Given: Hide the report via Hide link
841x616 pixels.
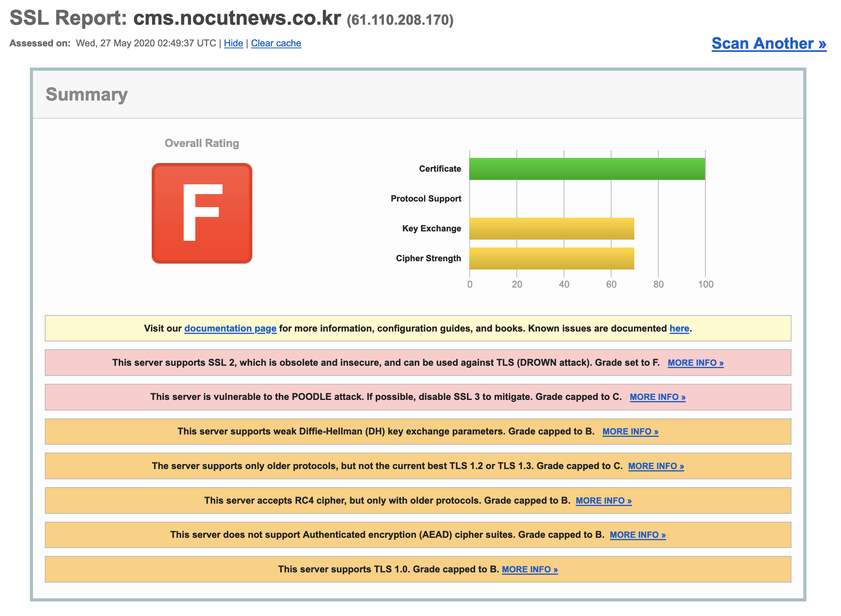Looking at the screenshot, I should tap(233, 43).
